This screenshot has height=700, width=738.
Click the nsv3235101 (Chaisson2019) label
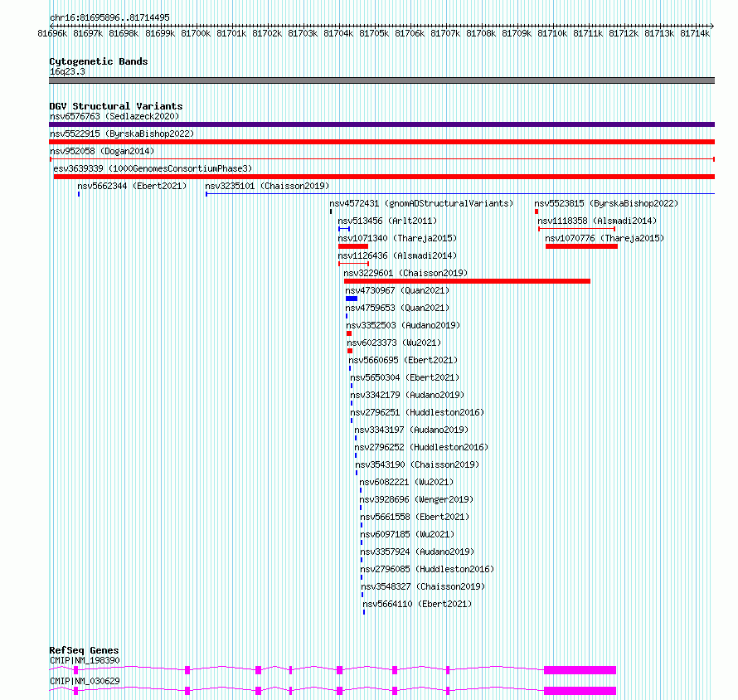tap(267, 186)
